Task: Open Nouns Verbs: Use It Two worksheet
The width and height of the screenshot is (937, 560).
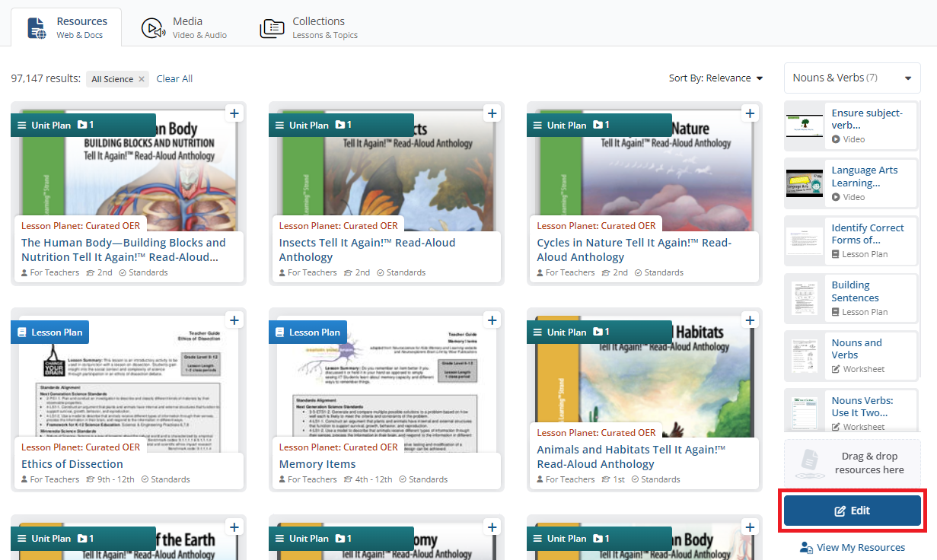Action: tap(862, 406)
